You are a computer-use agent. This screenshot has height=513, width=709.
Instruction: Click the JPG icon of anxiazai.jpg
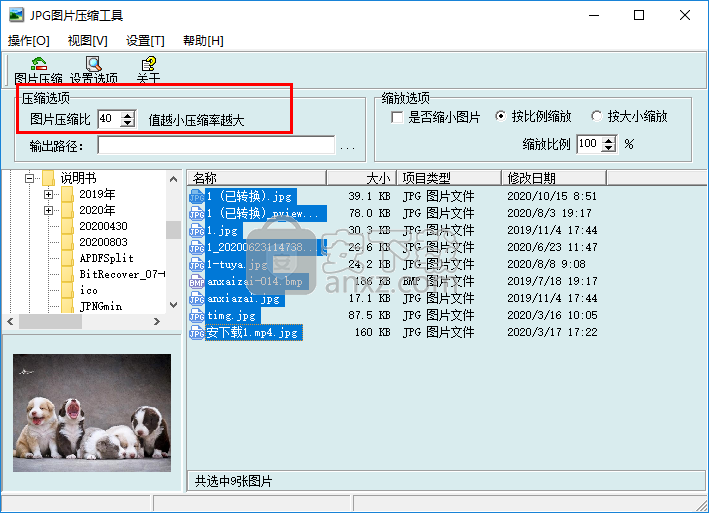pyautogui.click(x=197, y=299)
